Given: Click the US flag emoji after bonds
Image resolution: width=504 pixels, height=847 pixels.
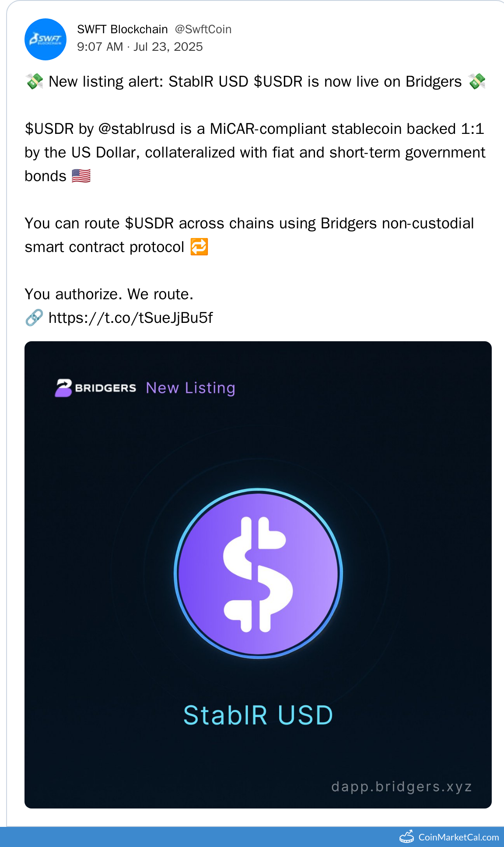Looking at the screenshot, I should pyautogui.click(x=81, y=176).
